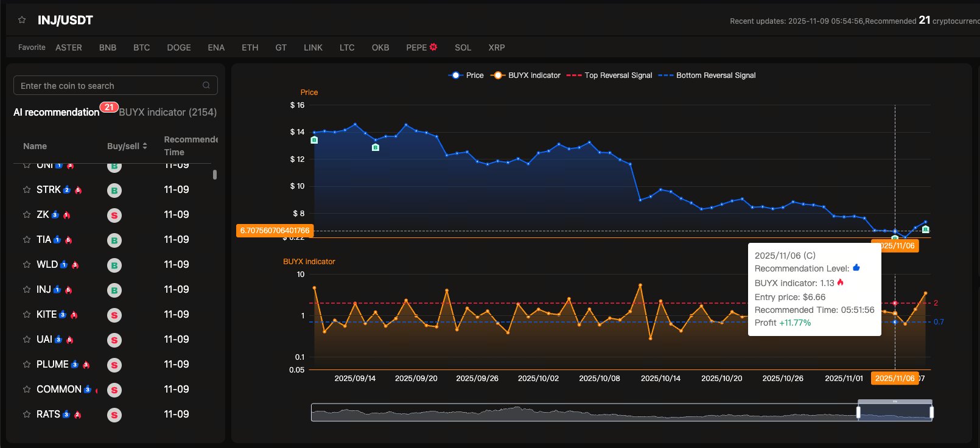This screenshot has height=448, width=980.
Task: Click the green B buy badge for TIA
Action: tap(114, 240)
